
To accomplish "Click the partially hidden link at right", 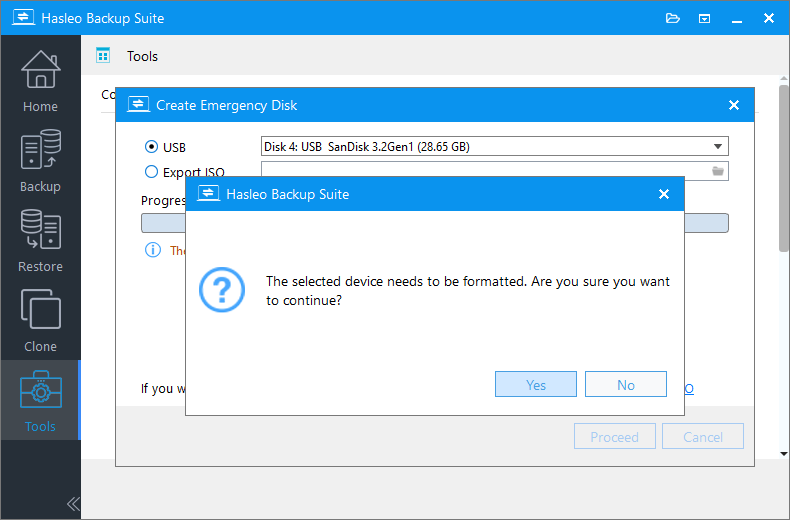I will pyautogui.click(x=689, y=388).
